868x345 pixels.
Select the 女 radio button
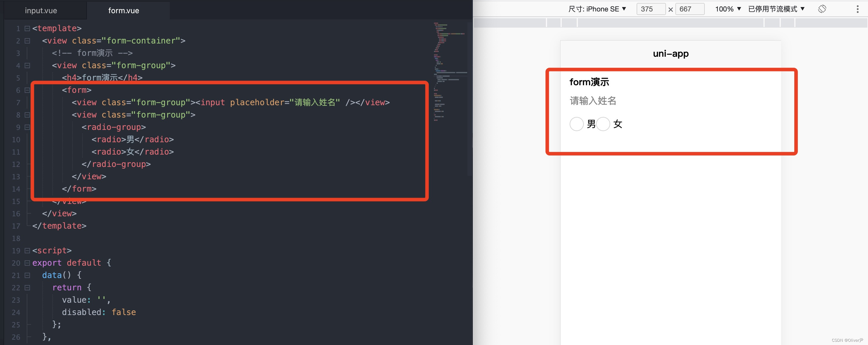(603, 124)
